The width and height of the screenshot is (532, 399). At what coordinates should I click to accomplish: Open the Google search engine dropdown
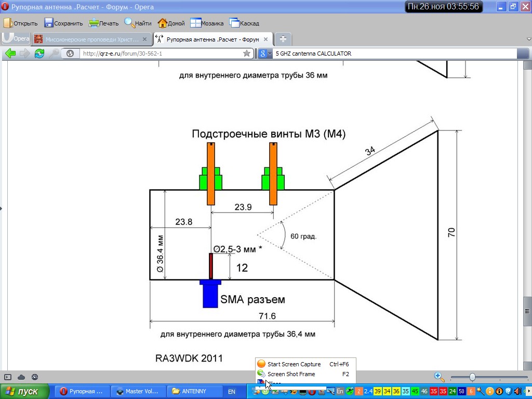click(x=265, y=54)
